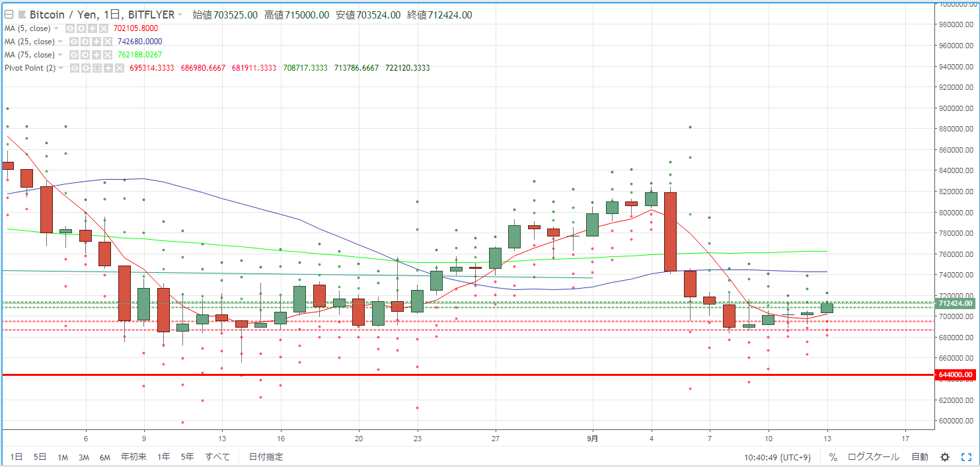Open dropdown arrow next to MA (25, close)
The height and width of the screenshot is (467, 980).
click(60, 42)
